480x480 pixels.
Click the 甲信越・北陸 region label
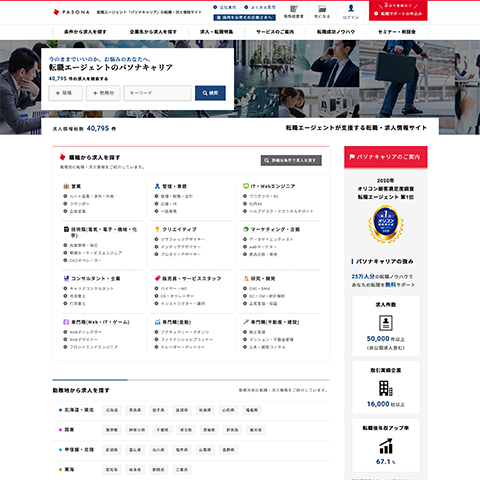coord(79,450)
